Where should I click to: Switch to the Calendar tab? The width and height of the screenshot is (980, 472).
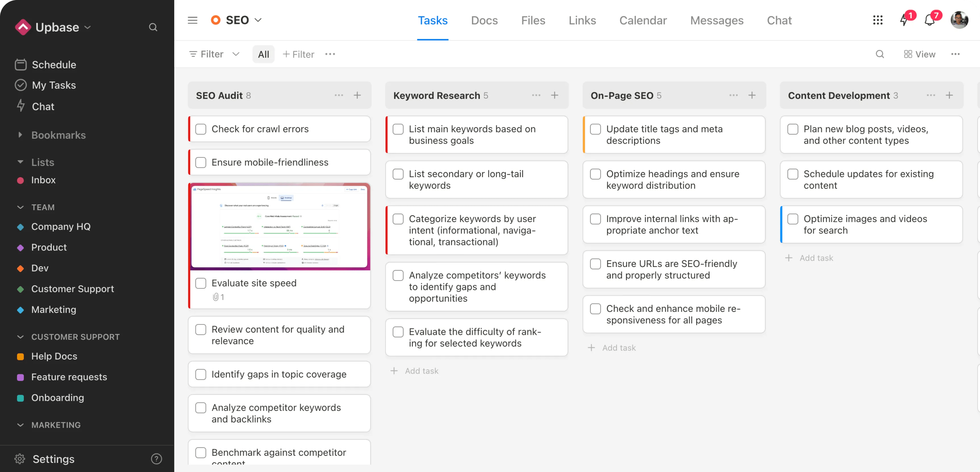[x=643, y=20]
